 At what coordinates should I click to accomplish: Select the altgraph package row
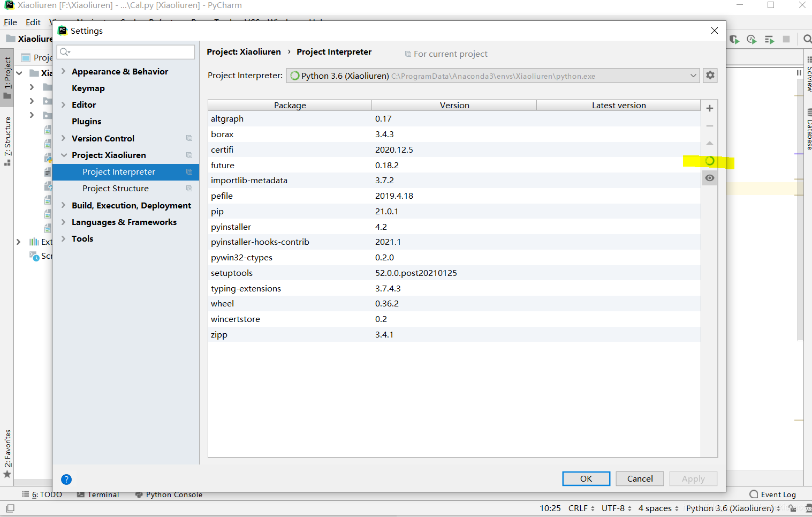click(x=454, y=119)
